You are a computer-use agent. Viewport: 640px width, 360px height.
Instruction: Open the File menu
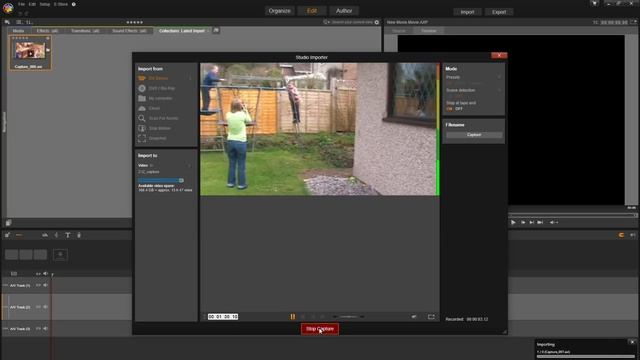point(21,4)
